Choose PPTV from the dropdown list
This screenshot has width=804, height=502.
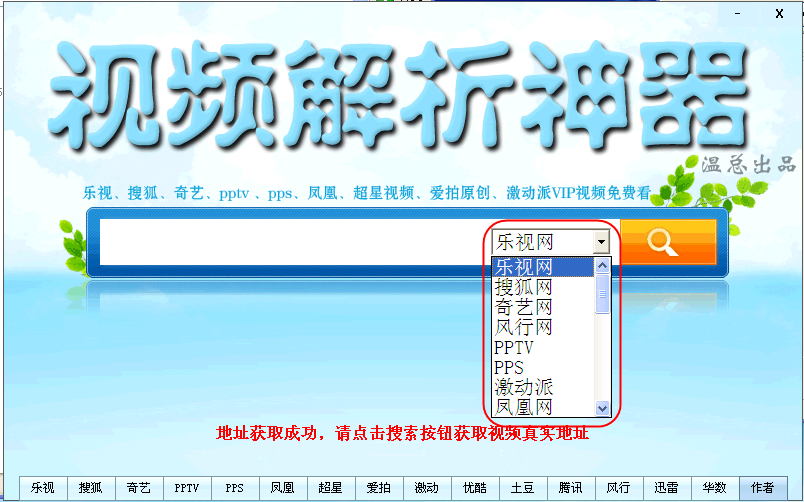pyautogui.click(x=543, y=347)
